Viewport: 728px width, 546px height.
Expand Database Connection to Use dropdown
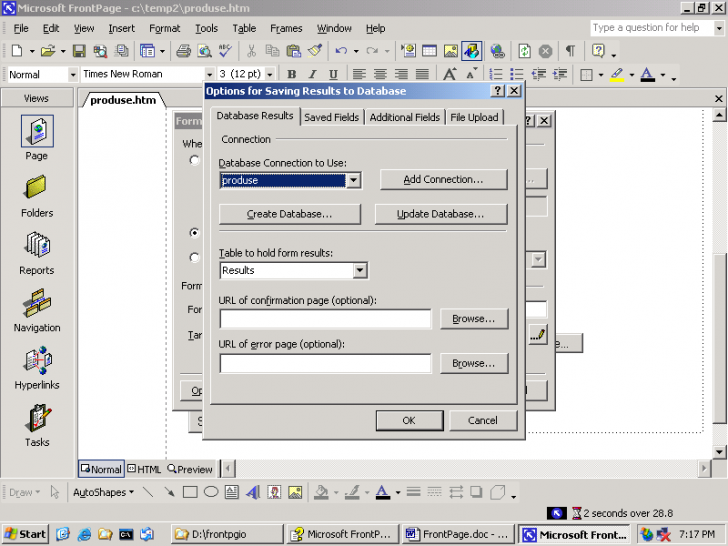point(353,180)
